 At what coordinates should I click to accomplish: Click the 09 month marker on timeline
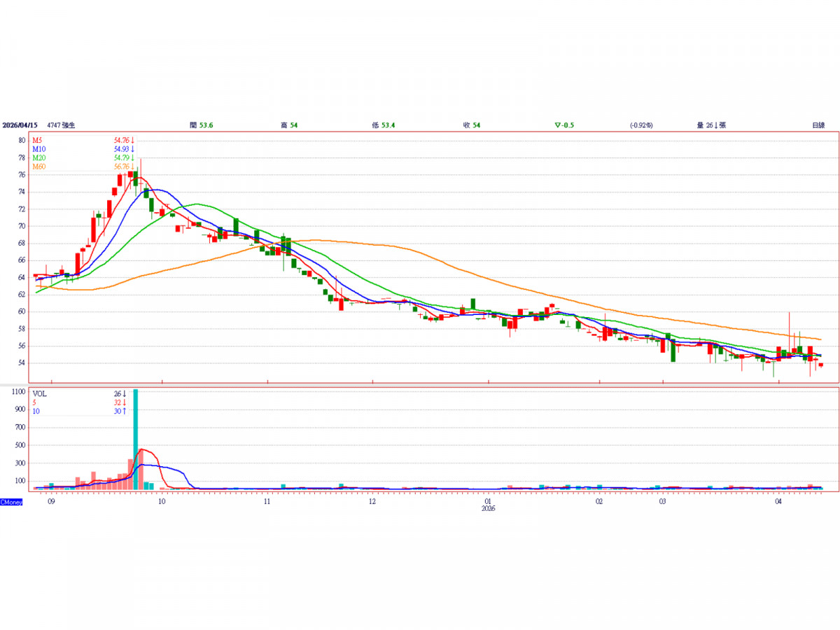click(x=51, y=502)
